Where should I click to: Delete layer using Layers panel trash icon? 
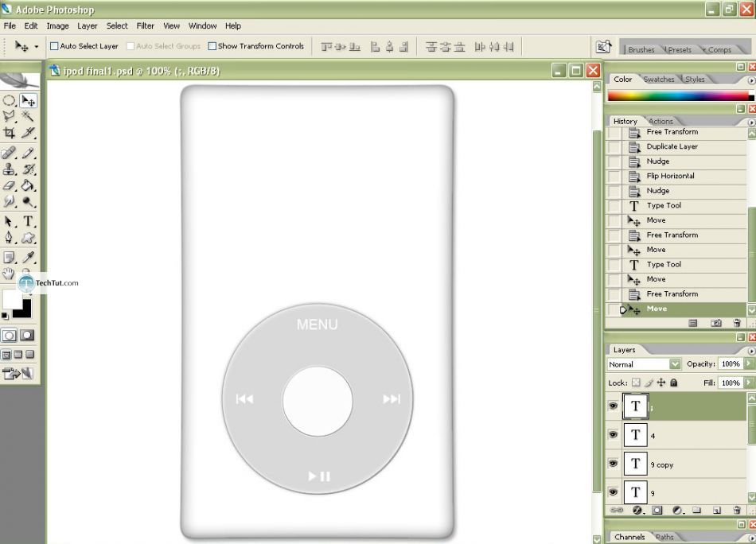737,510
